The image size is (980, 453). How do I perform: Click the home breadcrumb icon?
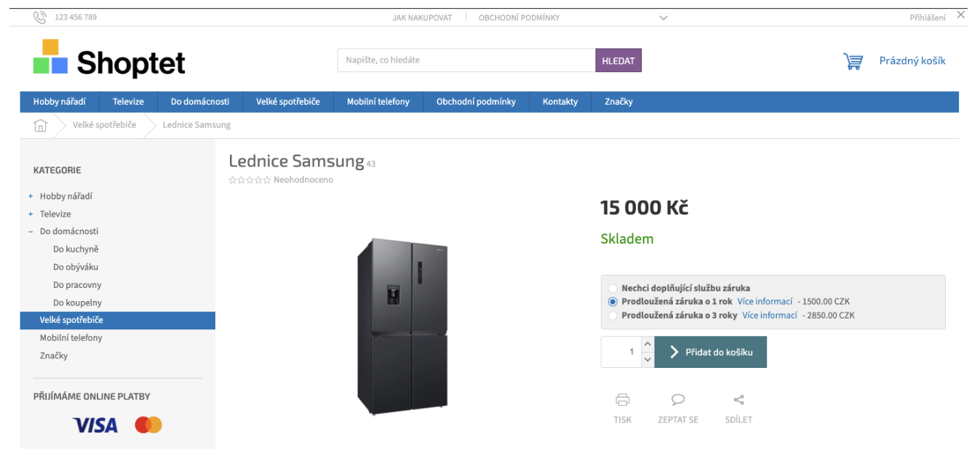(40, 125)
